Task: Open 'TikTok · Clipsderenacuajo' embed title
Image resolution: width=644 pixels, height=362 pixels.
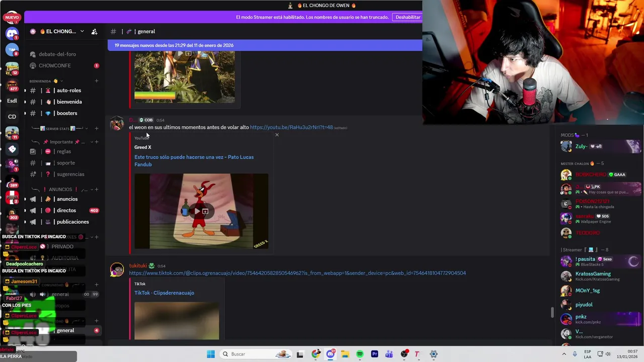Action: click(x=164, y=293)
